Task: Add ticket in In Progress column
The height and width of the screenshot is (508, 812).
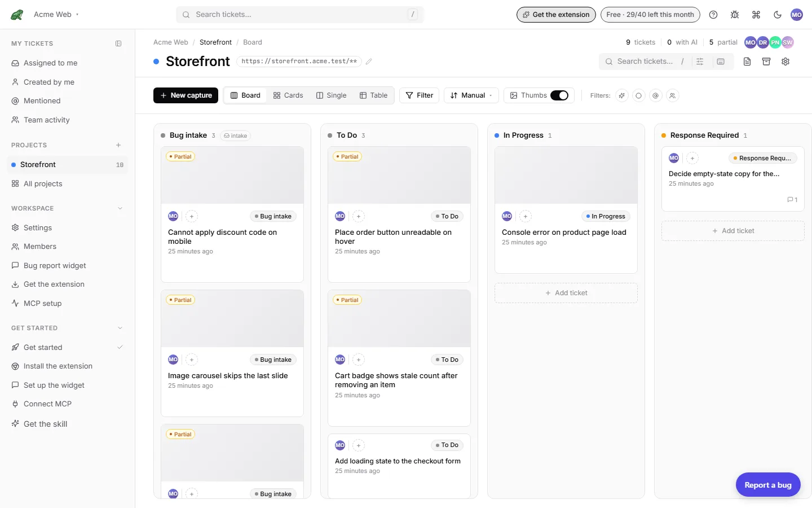Action: point(566,293)
